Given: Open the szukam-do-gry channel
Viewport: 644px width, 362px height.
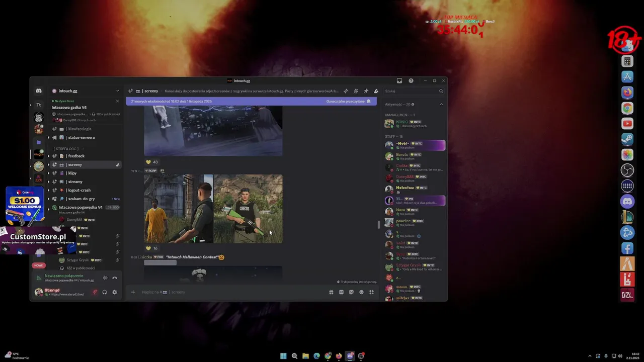Looking at the screenshot, I should coord(85,199).
